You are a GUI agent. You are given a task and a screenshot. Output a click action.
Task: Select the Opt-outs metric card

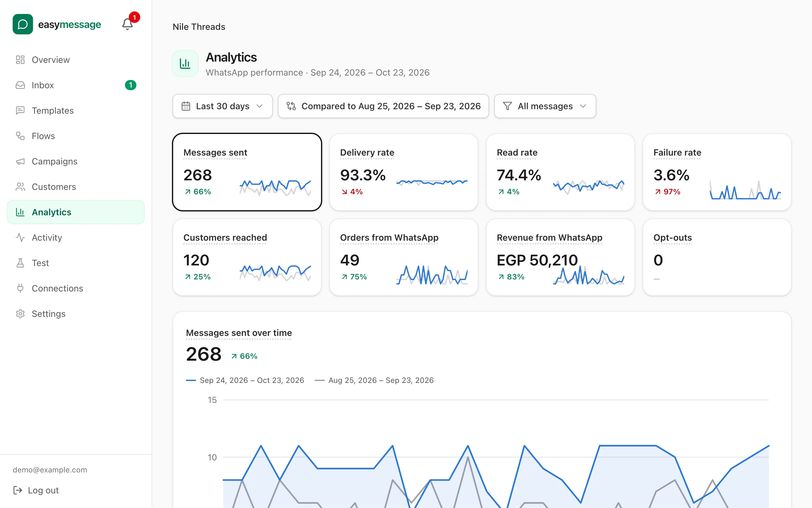[x=717, y=257]
